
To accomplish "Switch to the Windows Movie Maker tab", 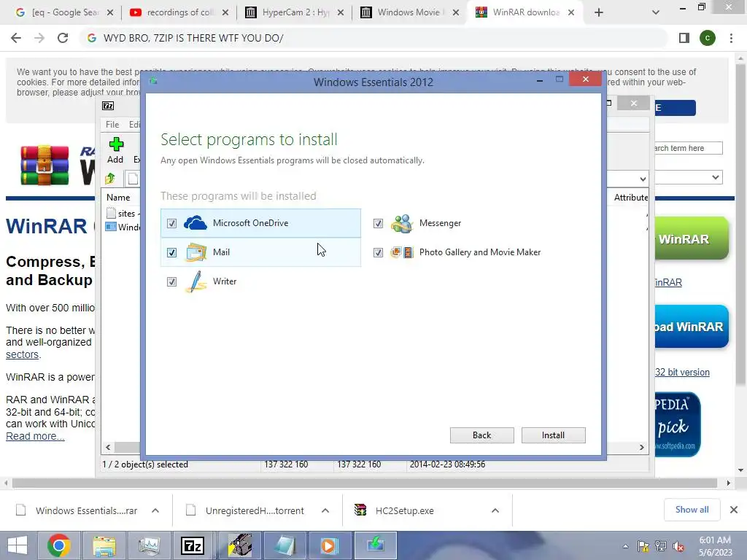I will click(408, 12).
